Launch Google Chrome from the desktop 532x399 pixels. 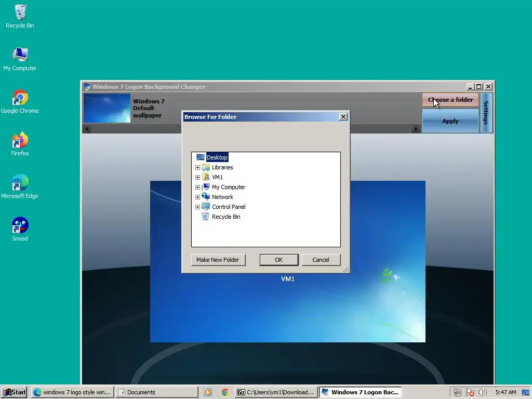coord(20,101)
